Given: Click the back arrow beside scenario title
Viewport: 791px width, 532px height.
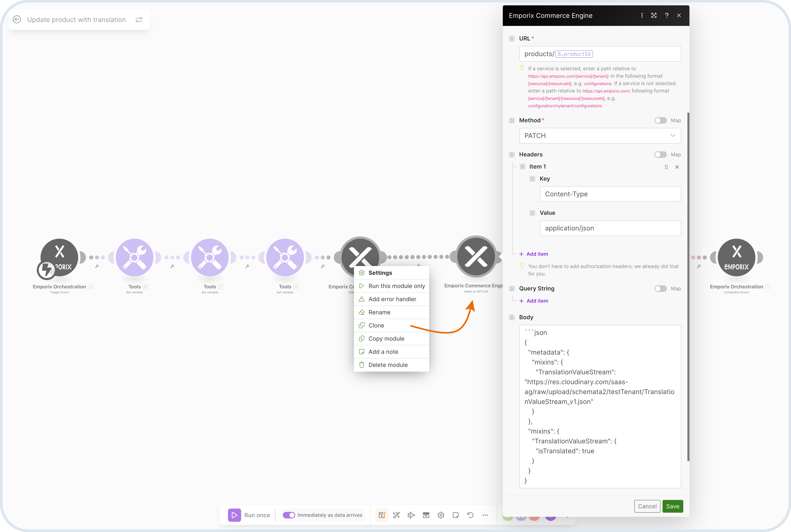Looking at the screenshot, I should tap(17, 20).
